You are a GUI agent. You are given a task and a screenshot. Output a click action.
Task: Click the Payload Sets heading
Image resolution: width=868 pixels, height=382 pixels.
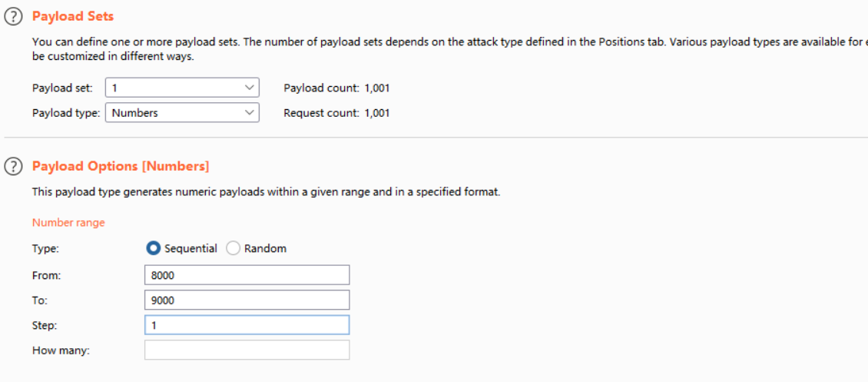[73, 16]
